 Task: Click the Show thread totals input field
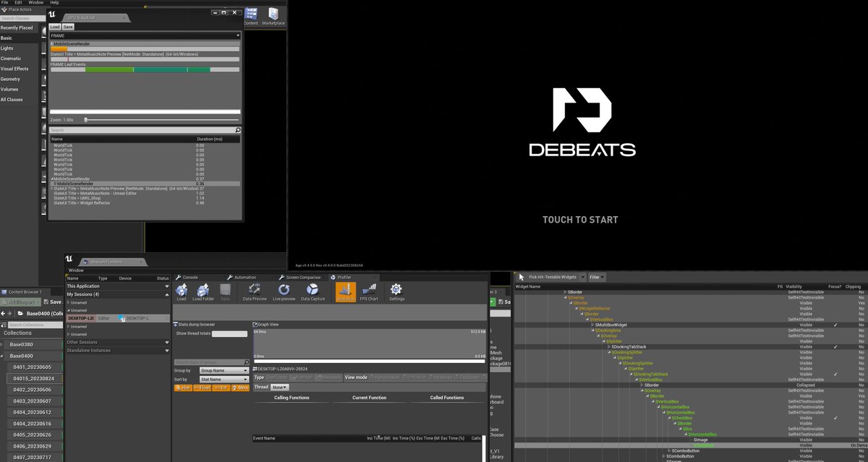229,333
